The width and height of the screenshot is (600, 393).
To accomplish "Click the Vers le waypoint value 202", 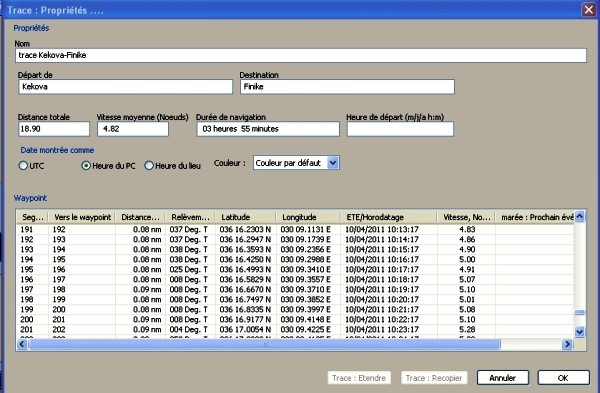I will click(x=59, y=329).
